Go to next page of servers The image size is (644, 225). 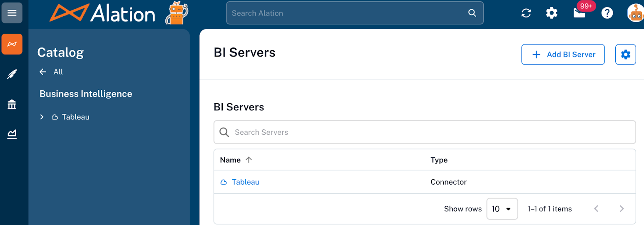pyautogui.click(x=622, y=209)
